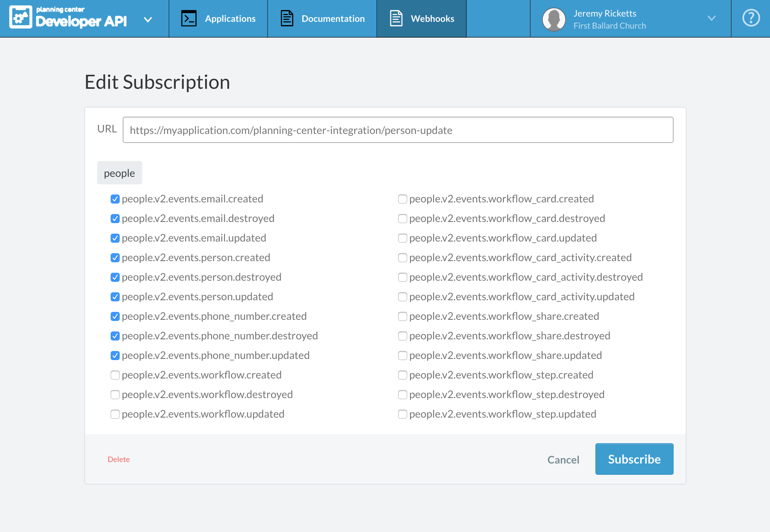The image size is (770, 532).
Task: Open the user account dropdown chevron
Action: pos(711,18)
